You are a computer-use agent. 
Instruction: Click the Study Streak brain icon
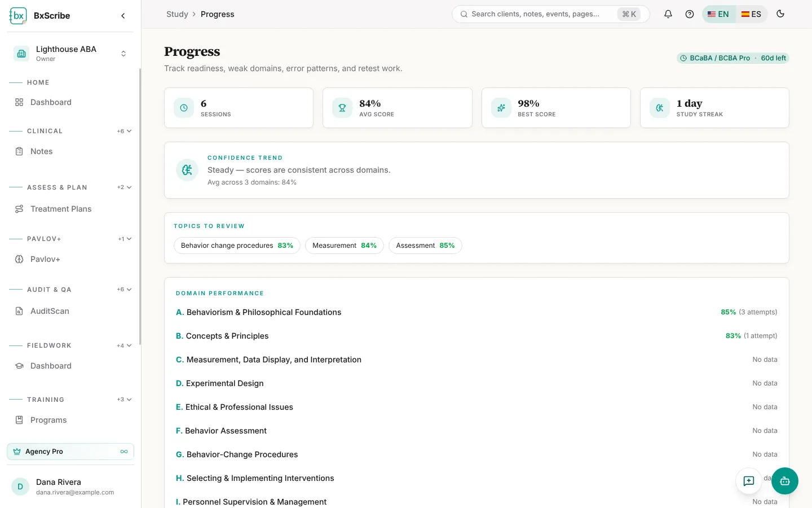click(660, 108)
